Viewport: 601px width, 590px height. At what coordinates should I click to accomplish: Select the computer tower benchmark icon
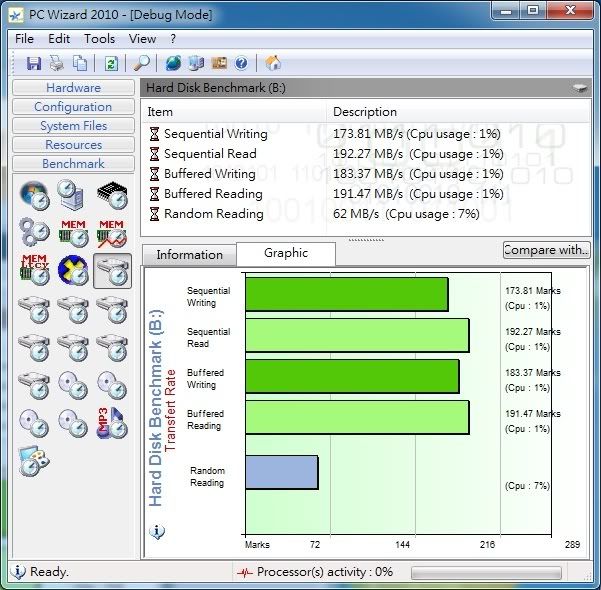tap(72, 195)
